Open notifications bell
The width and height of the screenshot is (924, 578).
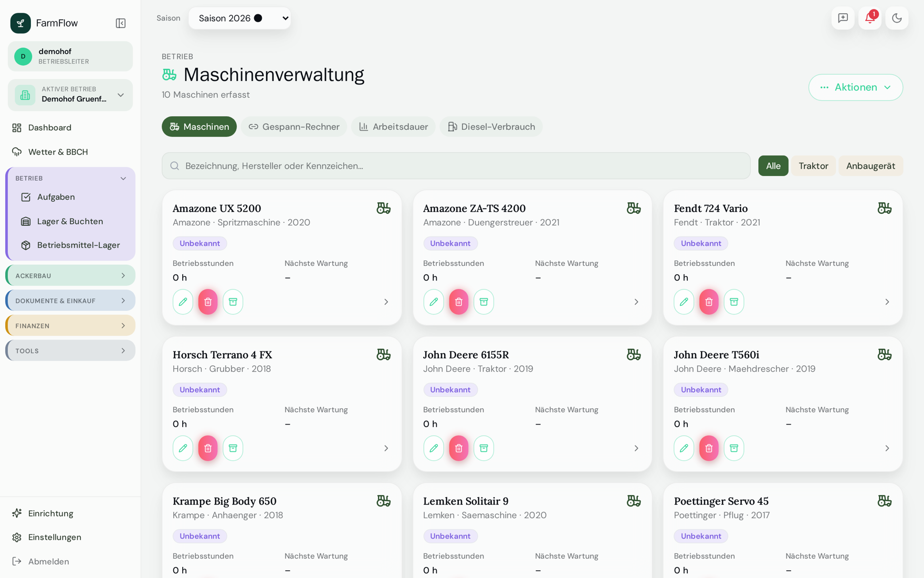pos(870,18)
